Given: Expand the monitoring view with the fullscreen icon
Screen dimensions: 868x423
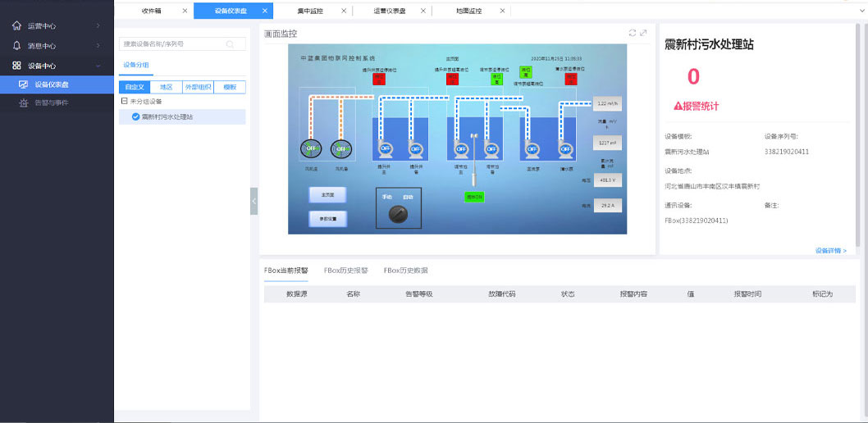Looking at the screenshot, I should pyautogui.click(x=644, y=33).
